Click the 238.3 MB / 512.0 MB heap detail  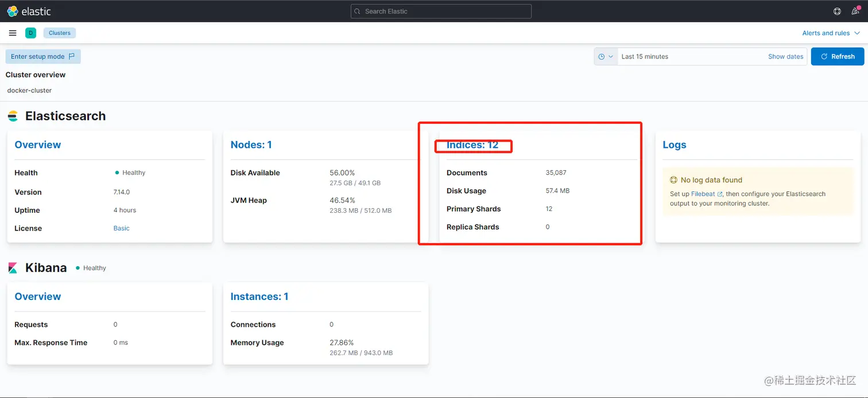pos(361,210)
